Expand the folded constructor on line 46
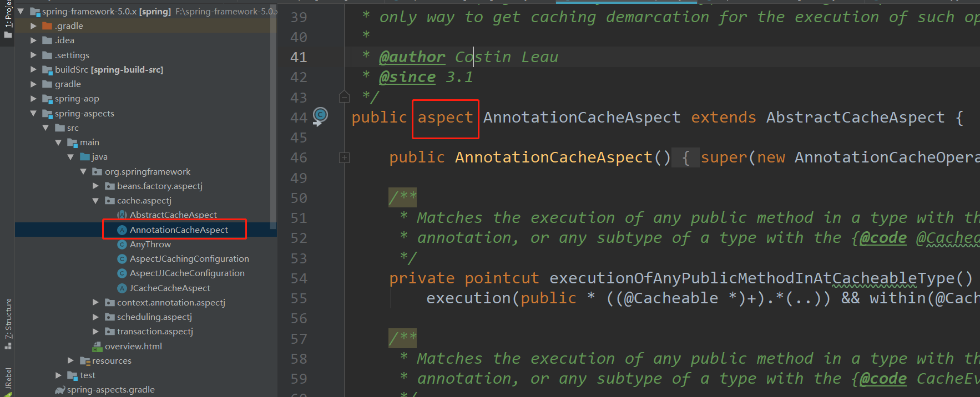 (344, 158)
